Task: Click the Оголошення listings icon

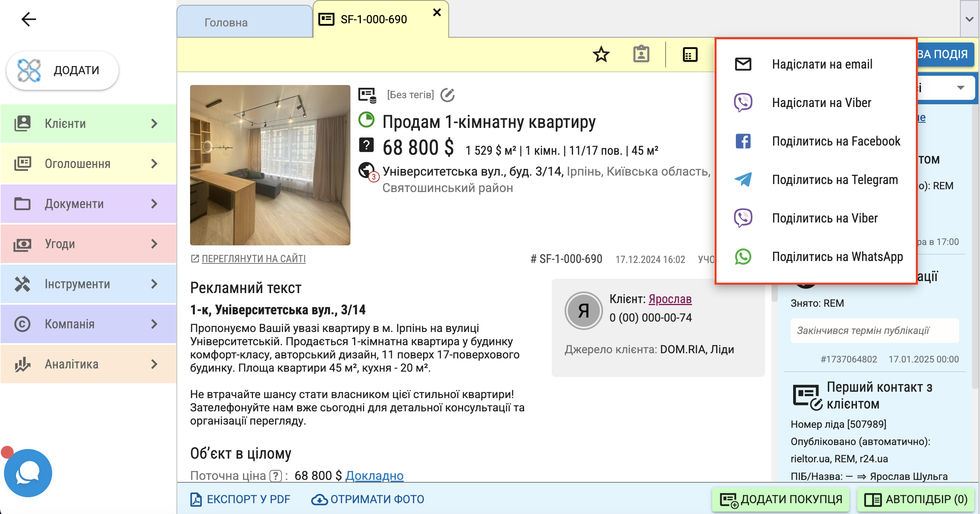Action: click(22, 164)
